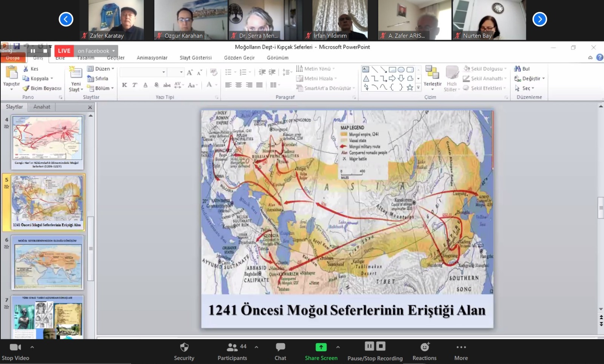The height and width of the screenshot is (364, 604).
Task: Select slide 6 thumbnail in panel
Action: pos(48,263)
